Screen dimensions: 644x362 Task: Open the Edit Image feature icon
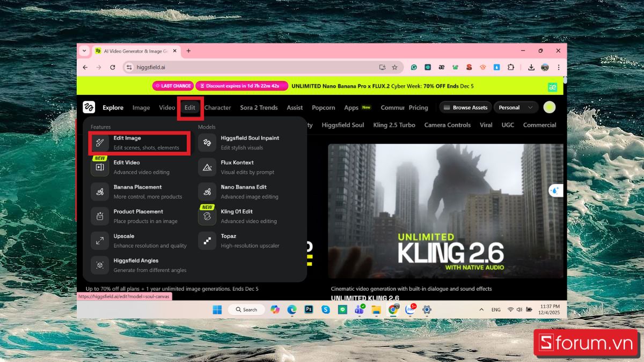tap(100, 143)
